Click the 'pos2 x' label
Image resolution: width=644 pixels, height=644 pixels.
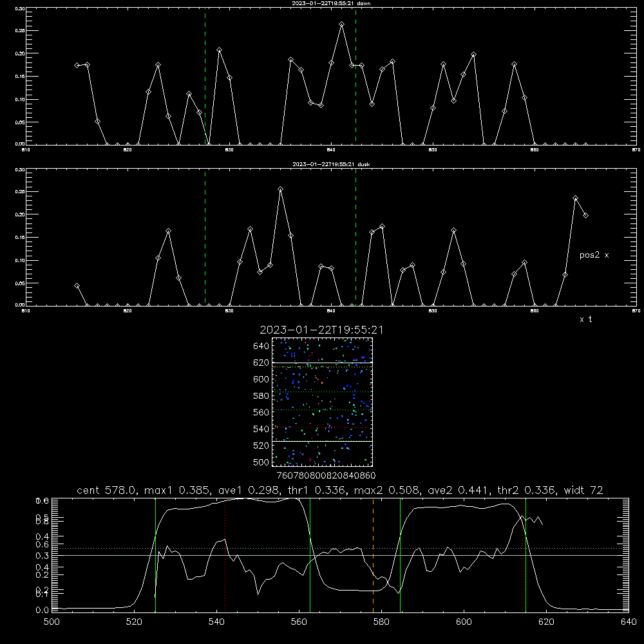coord(594,255)
